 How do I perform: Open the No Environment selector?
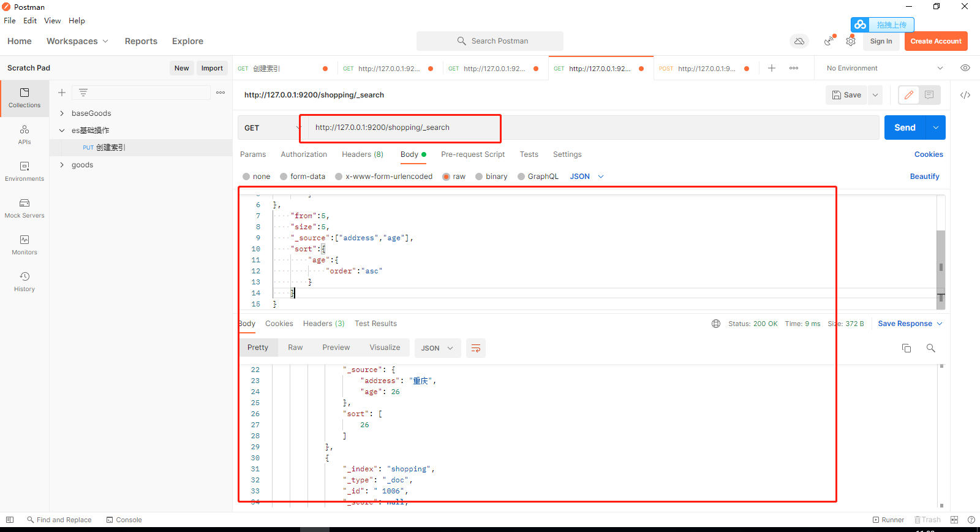point(884,68)
